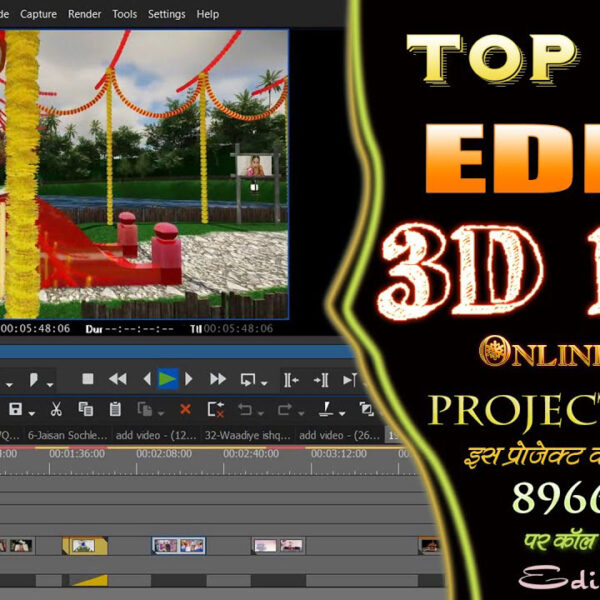Open the Replace clip dropdown arrow

coord(161,413)
